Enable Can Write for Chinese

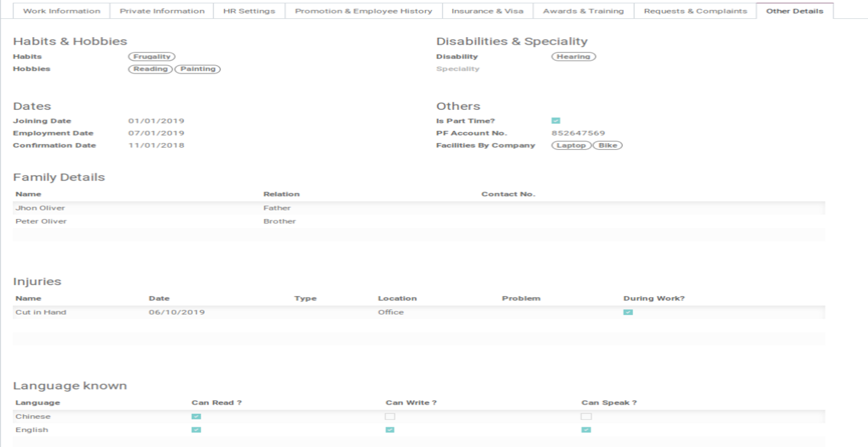click(390, 417)
